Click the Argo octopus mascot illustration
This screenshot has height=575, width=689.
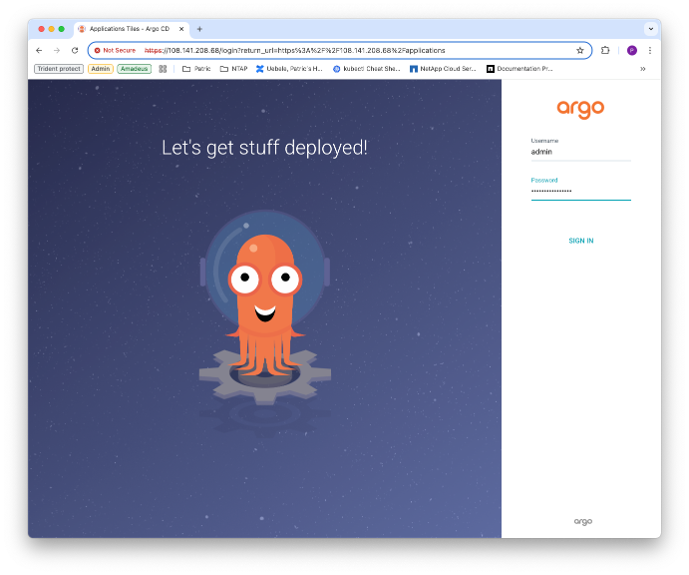pyautogui.click(x=265, y=307)
